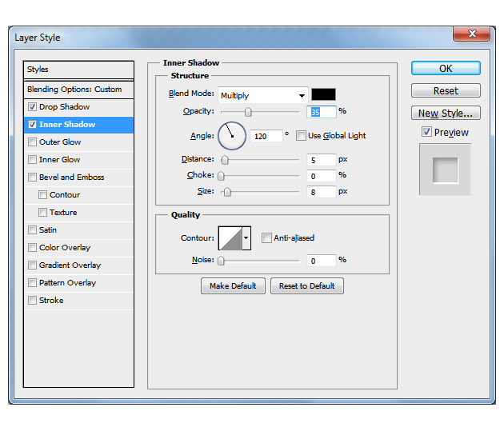Open the Contour picker arrow

(x=246, y=238)
